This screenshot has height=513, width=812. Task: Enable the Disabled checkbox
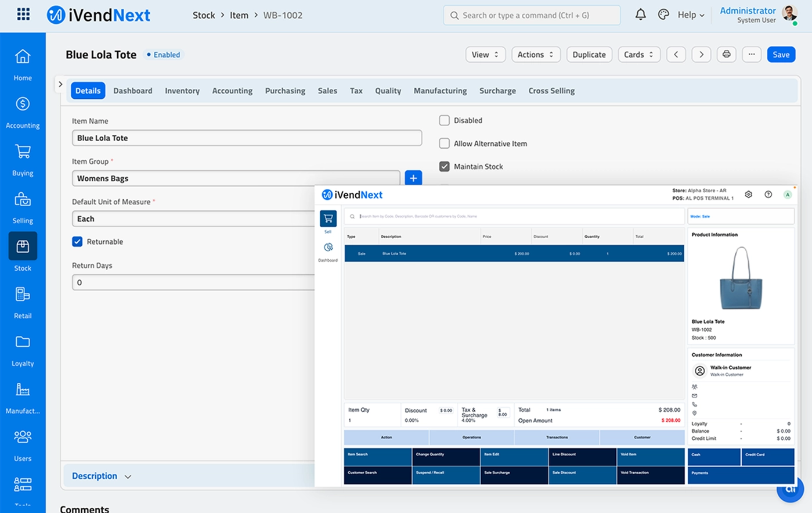click(x=445, y=120)
